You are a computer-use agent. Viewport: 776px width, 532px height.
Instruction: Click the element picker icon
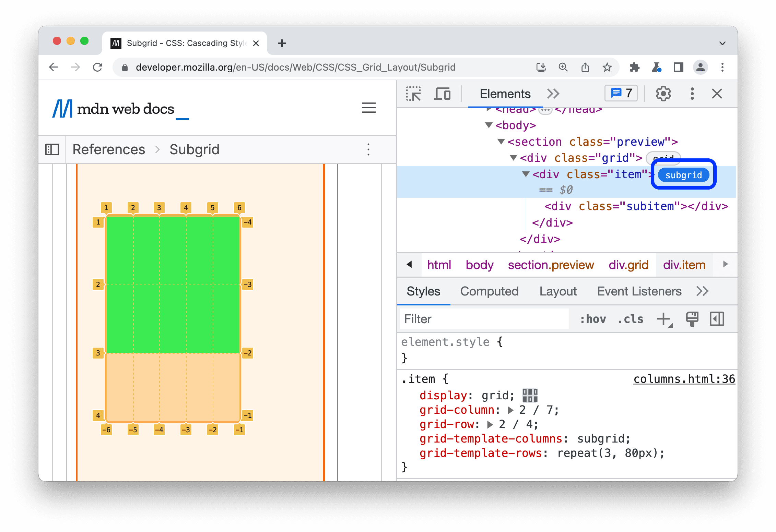point(414,94)
